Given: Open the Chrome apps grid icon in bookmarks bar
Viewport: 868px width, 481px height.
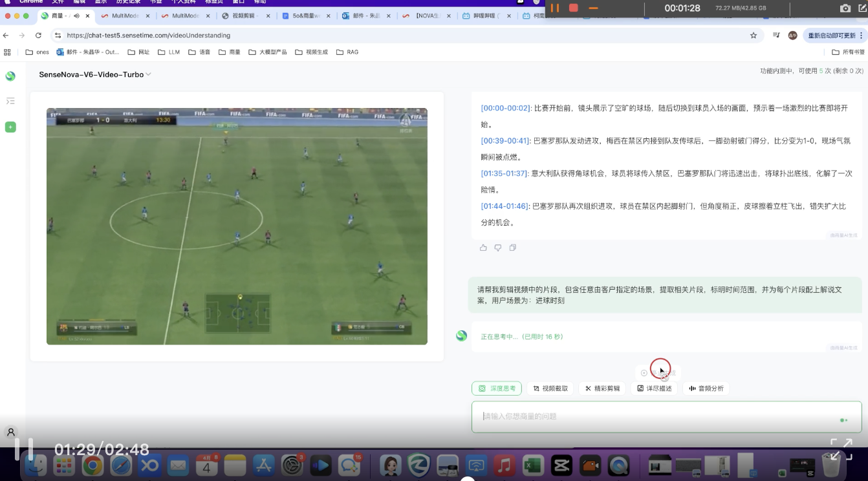Looking at the screenshot, I should pos(7,52).
